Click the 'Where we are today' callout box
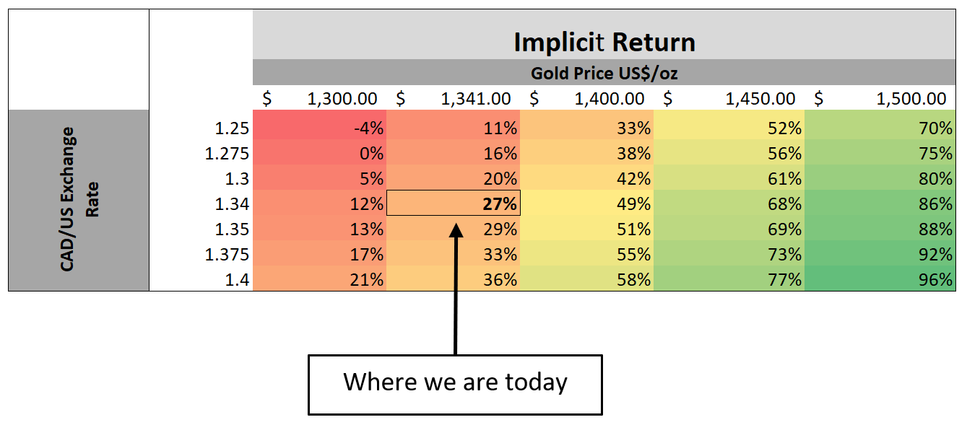 tap(455, 382)
